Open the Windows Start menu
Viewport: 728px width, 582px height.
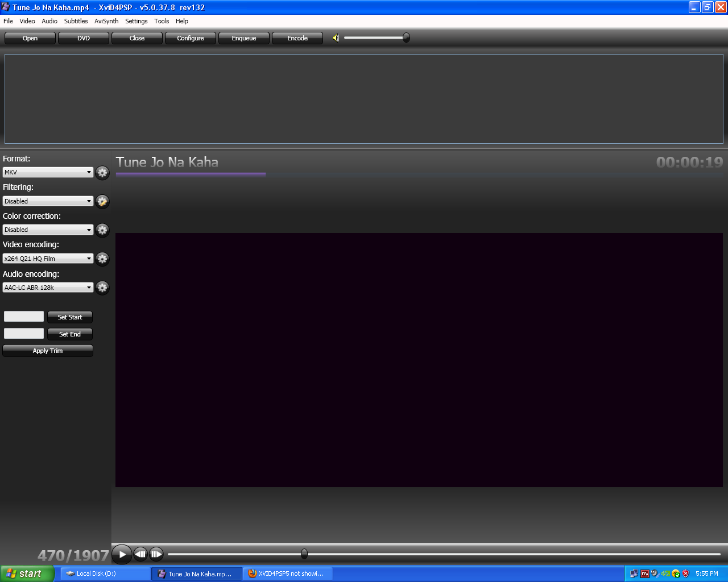coord(27,573)
